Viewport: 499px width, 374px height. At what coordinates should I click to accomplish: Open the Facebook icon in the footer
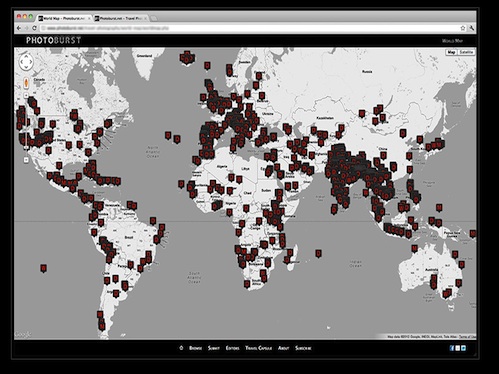click(452, 348)
